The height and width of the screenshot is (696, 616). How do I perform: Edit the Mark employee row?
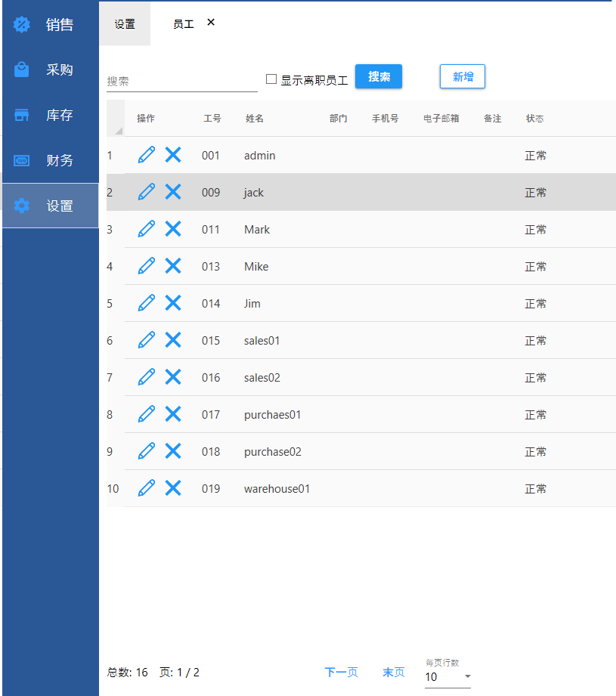click(x=147, y=229)
